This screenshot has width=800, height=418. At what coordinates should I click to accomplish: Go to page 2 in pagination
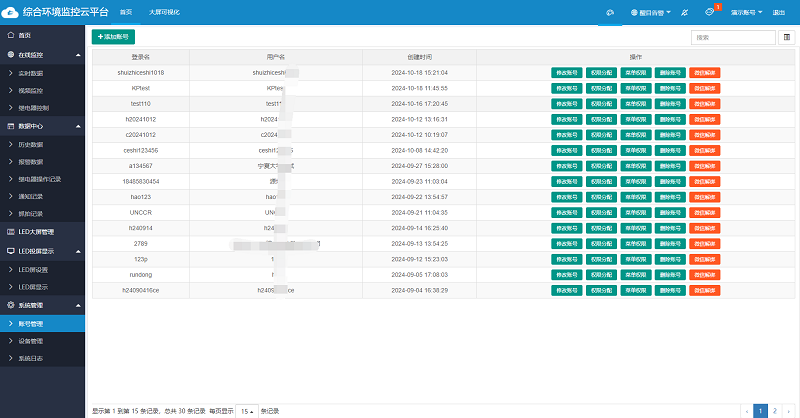[x=774, y=410]
